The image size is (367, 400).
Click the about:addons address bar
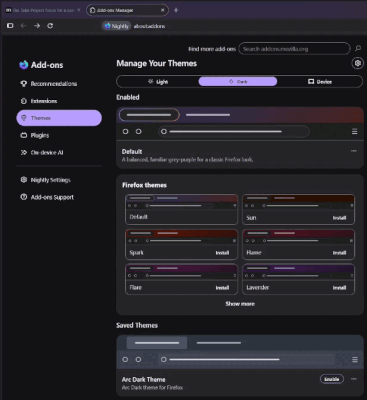(149, 26)
